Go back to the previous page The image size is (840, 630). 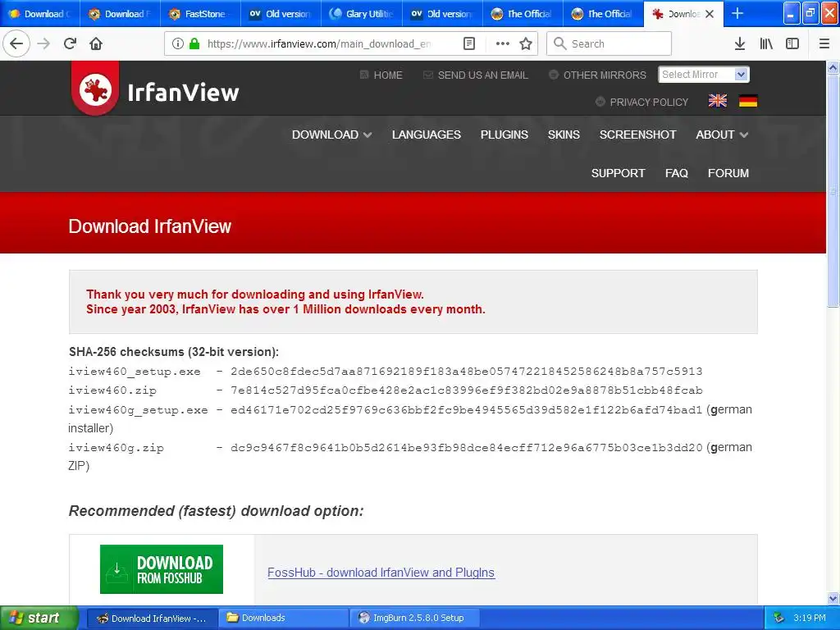coord(16,43)
